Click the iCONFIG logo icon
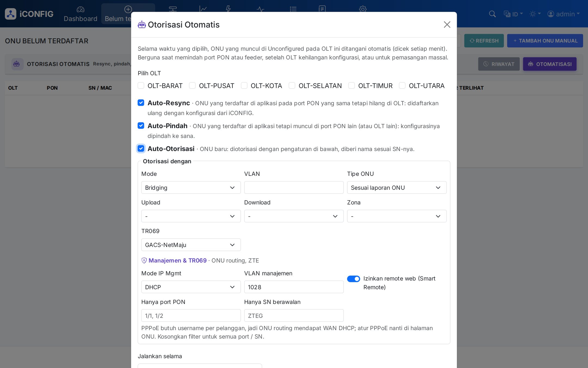Viewport: 588px width, 368px height. click(11, 14)
